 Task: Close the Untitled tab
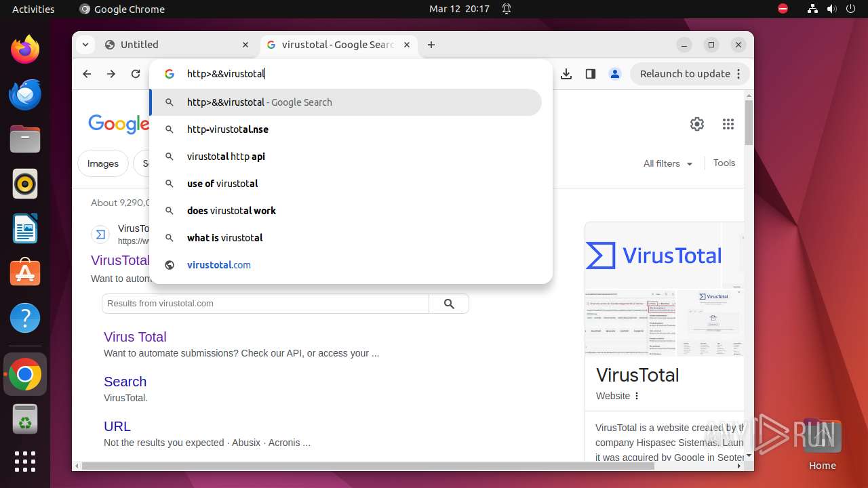tap(245, 45)
